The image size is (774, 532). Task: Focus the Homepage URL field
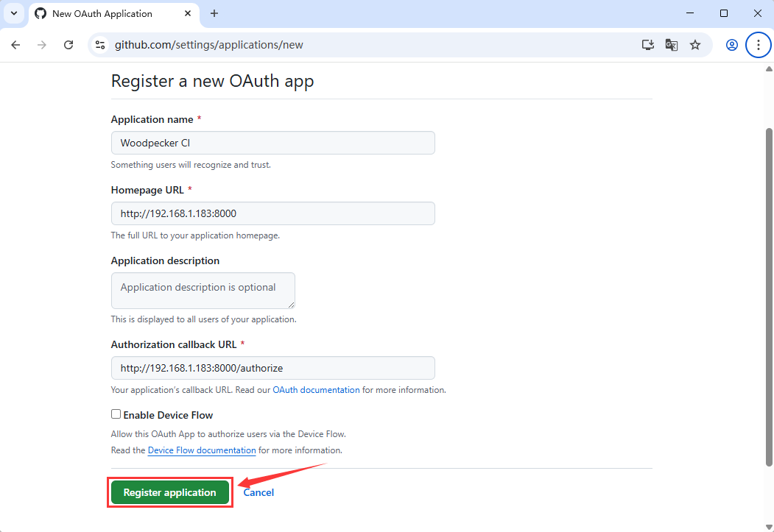click(273, 213)
